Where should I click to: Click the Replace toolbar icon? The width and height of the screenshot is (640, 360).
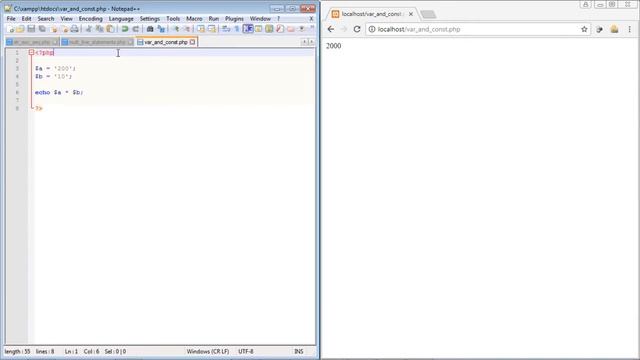click(161, 29)
